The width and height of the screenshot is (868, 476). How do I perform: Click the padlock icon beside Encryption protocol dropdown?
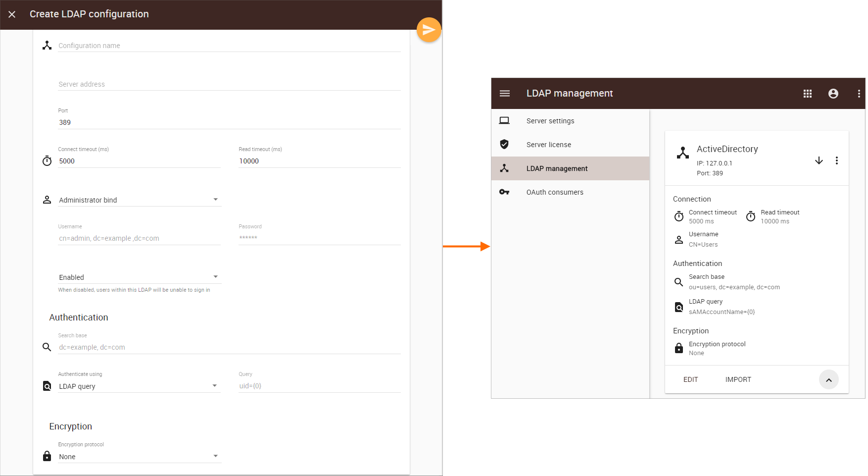[47, 456]
